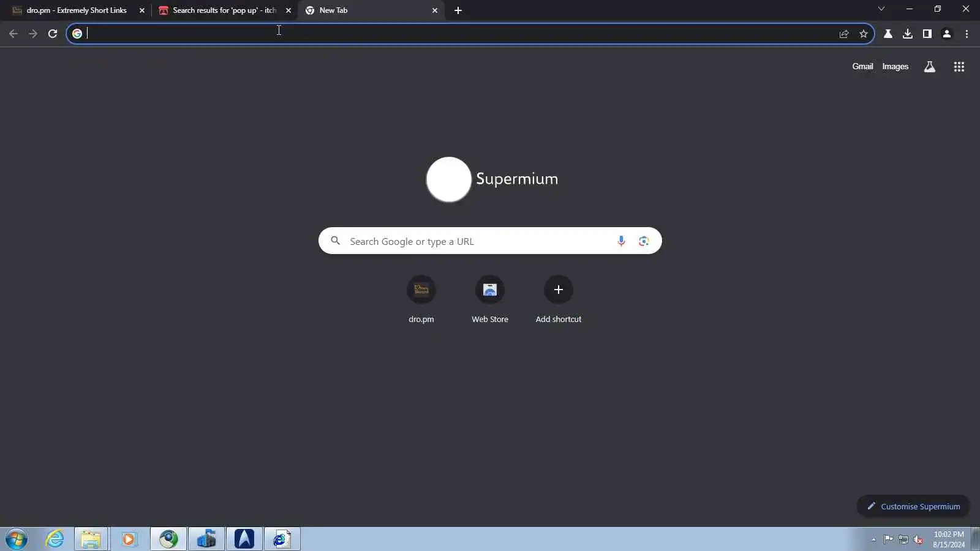Launch Windows Media Player from the taskbar
980x551 pixels.
pyautogui.click(x=129, y=539)
